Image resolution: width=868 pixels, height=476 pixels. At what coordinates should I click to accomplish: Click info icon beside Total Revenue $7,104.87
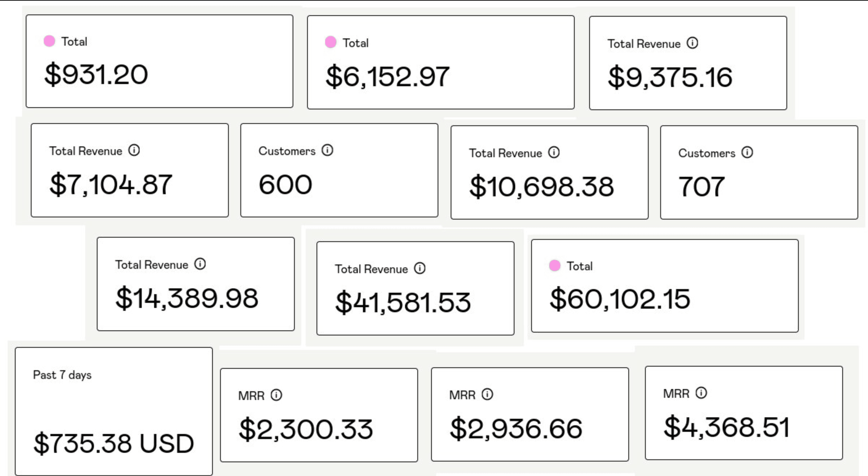pyautogui.click(x=134, y=150)
